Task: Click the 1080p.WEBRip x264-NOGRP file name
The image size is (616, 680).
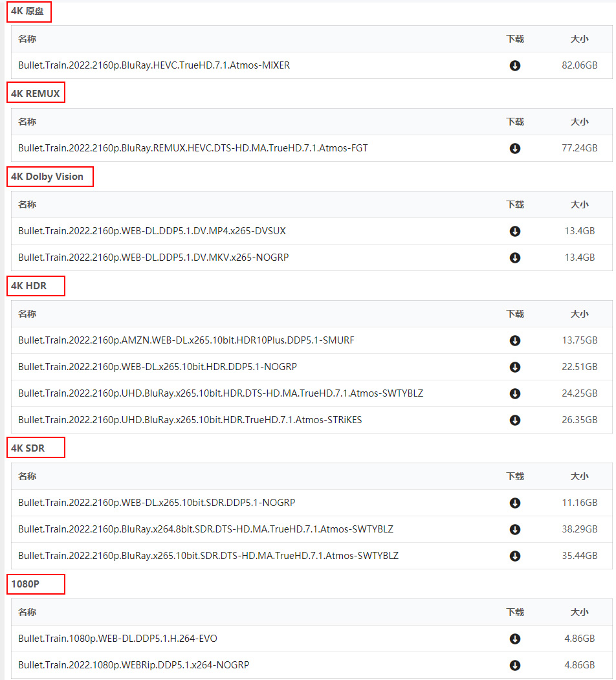Action: (133, 664)
